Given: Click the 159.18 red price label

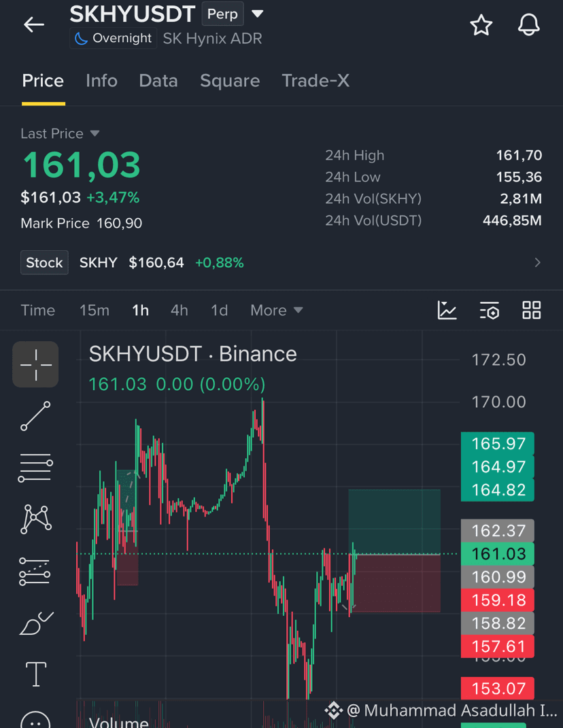Looking at the screenshot, I should tap(498, 600).
